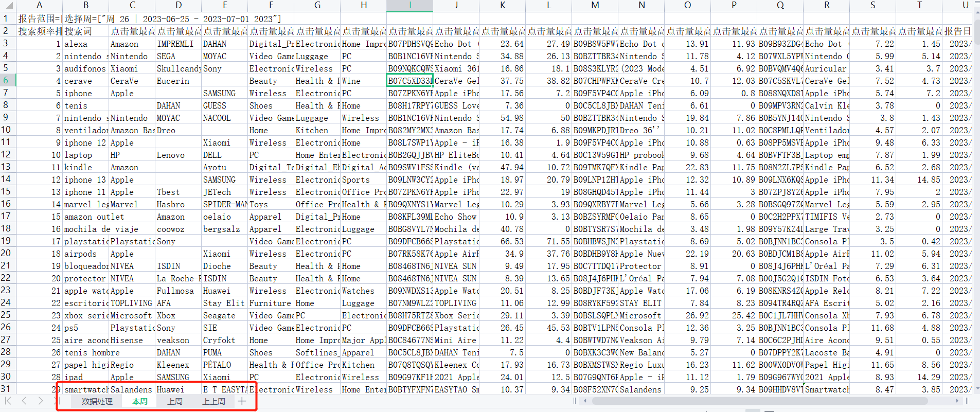
Task: Select the cell with value 71.55
Action: click(549, 241)
